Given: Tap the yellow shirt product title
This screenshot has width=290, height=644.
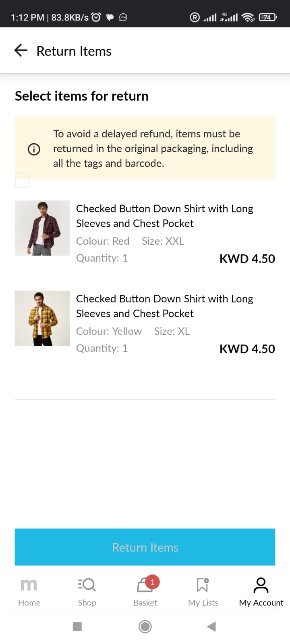Looking at the screenshot, I should 164,306.
